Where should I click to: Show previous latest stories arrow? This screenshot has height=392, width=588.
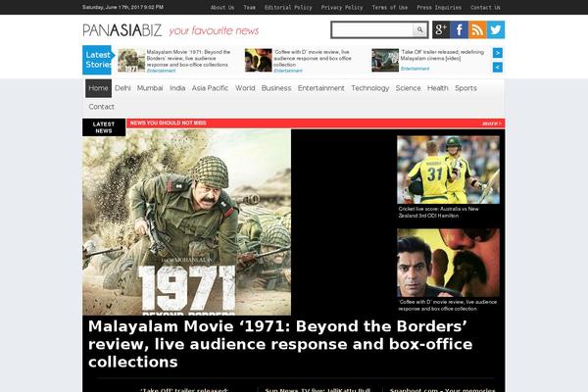pyautogui.click(x=498, y=68)
